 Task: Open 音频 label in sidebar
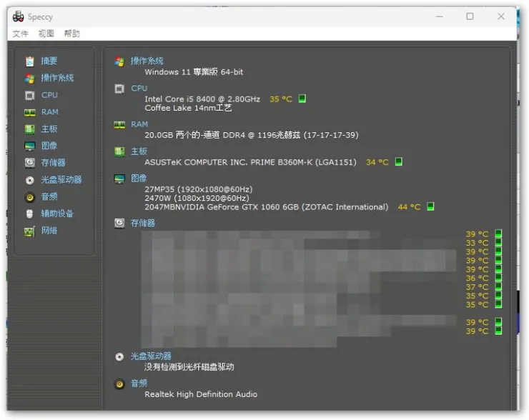click(x=49, y=196)
